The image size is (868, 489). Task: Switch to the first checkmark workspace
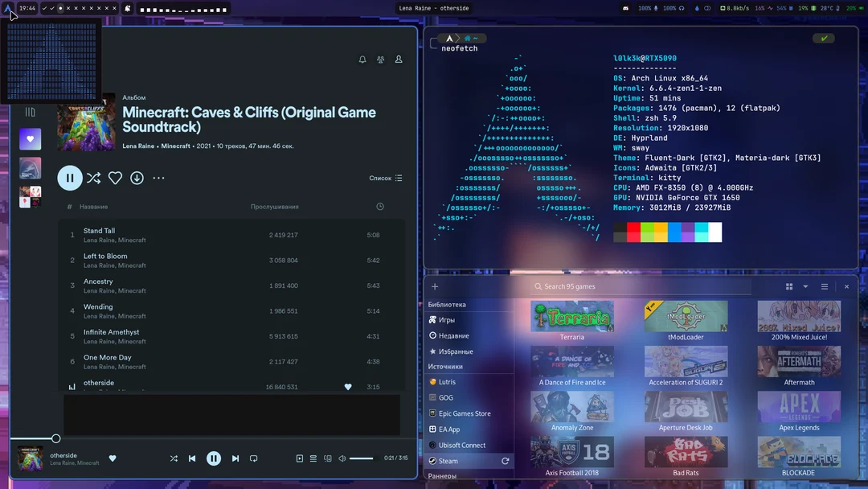pyautogui.click(x=44, y=8)
